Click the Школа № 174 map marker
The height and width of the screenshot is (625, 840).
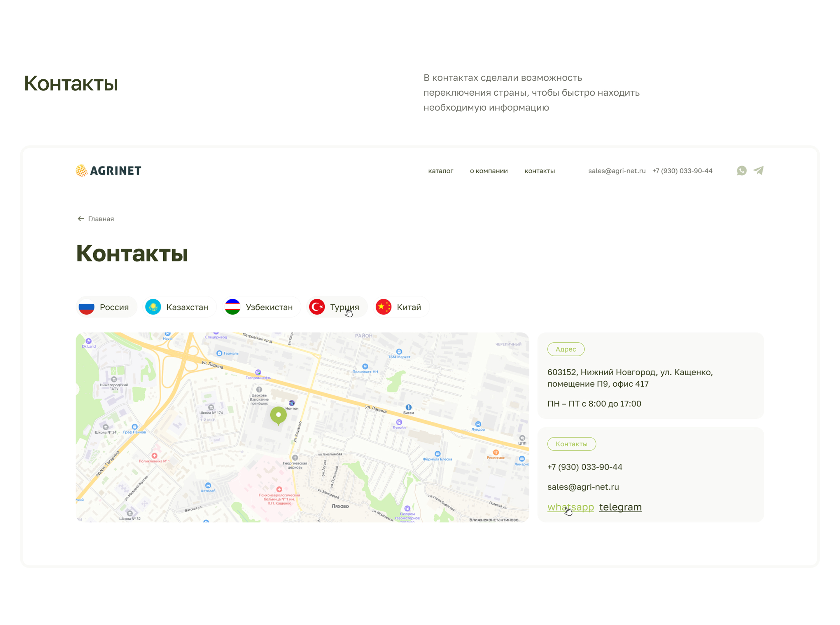[x=211, y=407]
